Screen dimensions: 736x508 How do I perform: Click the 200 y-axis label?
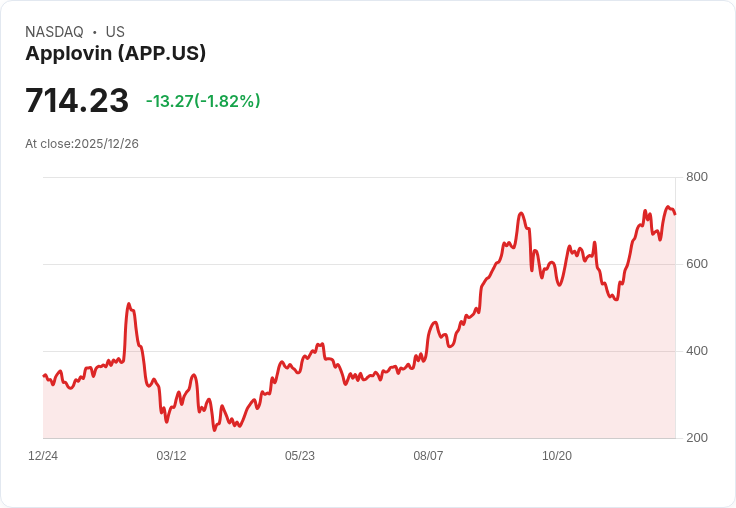pos(697,438)
